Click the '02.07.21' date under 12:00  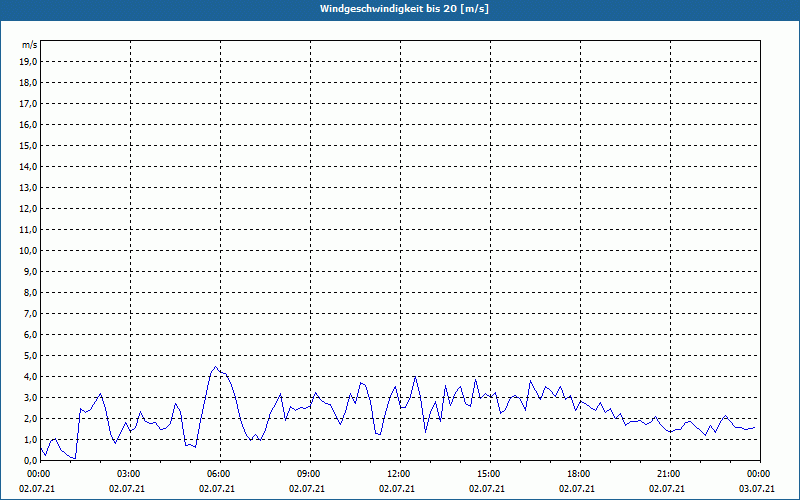click(x=396, y=489)
